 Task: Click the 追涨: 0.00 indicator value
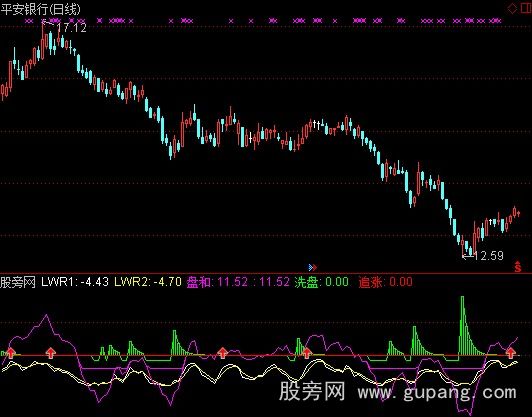coord(385,282)
